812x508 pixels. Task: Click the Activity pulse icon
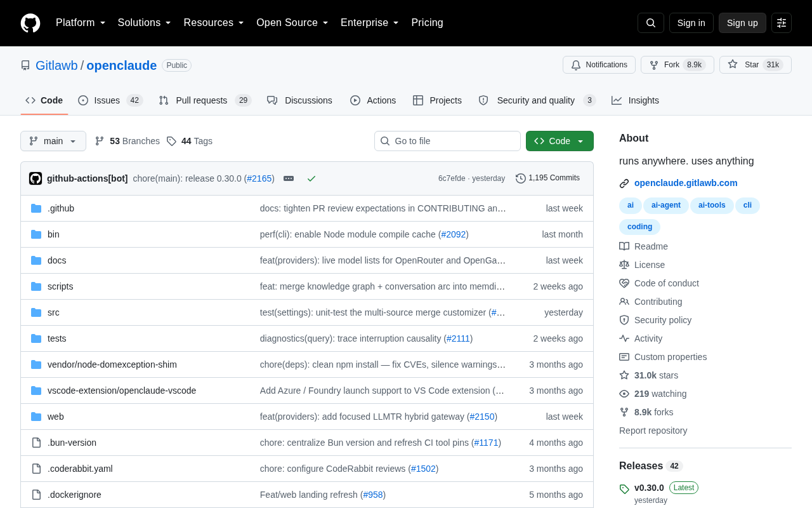(x=624, y=338)
